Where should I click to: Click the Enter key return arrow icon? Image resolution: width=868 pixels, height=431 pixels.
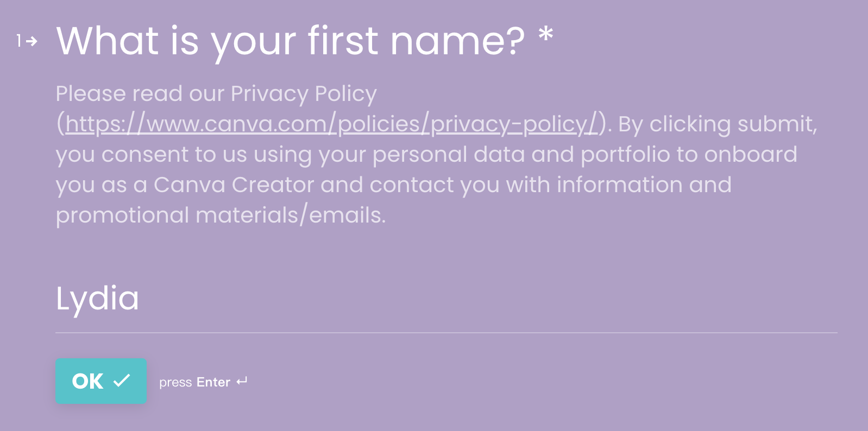[x=242, y=382]
